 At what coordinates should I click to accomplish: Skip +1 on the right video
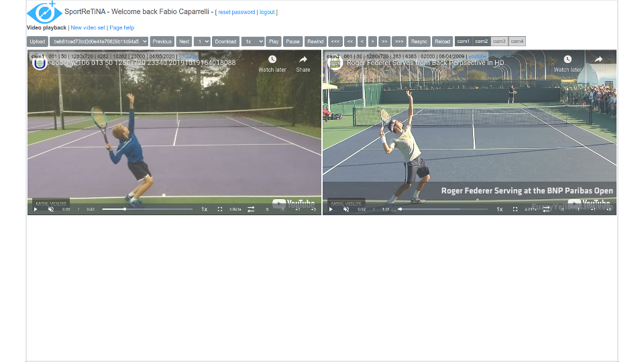593,209
